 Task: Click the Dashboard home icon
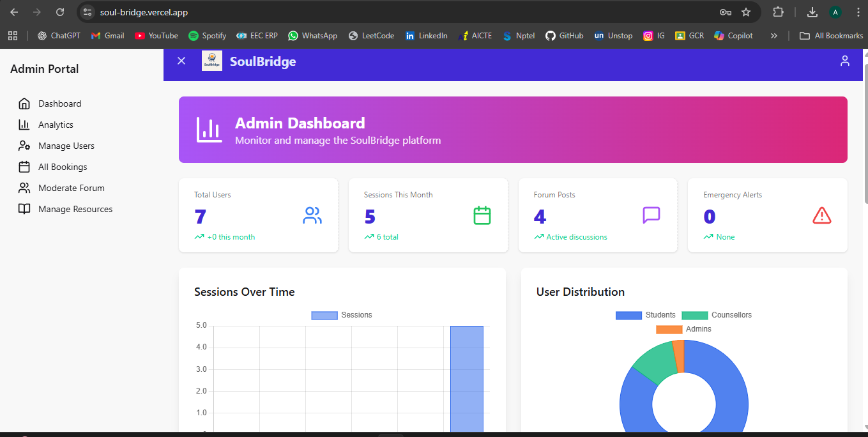tap(24, 103)
